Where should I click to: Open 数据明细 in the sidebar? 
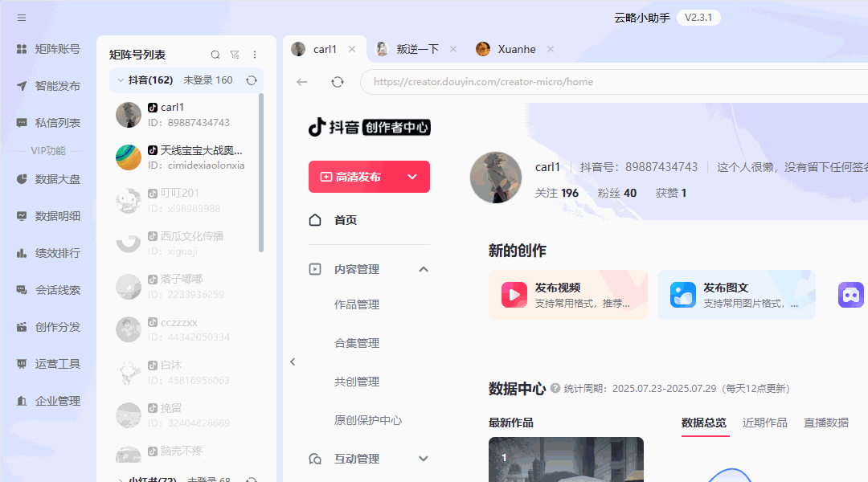(49, 216)
